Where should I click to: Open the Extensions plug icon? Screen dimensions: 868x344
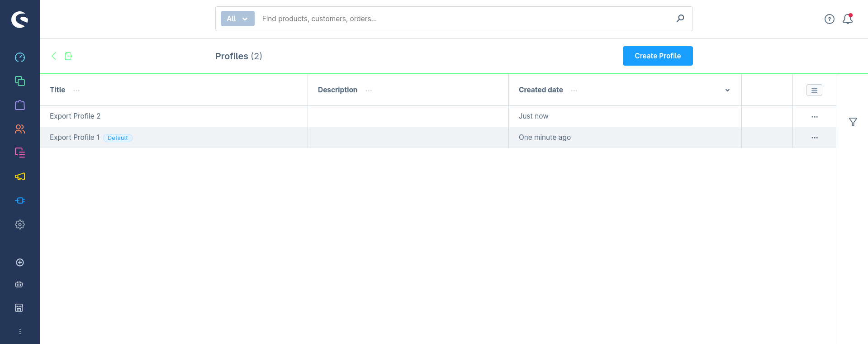point(20,201)
